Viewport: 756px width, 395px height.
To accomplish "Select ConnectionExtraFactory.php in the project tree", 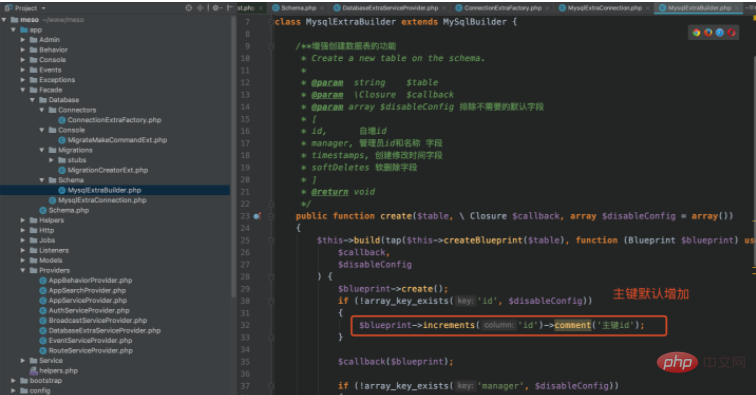I will click(x=114, y=120).
